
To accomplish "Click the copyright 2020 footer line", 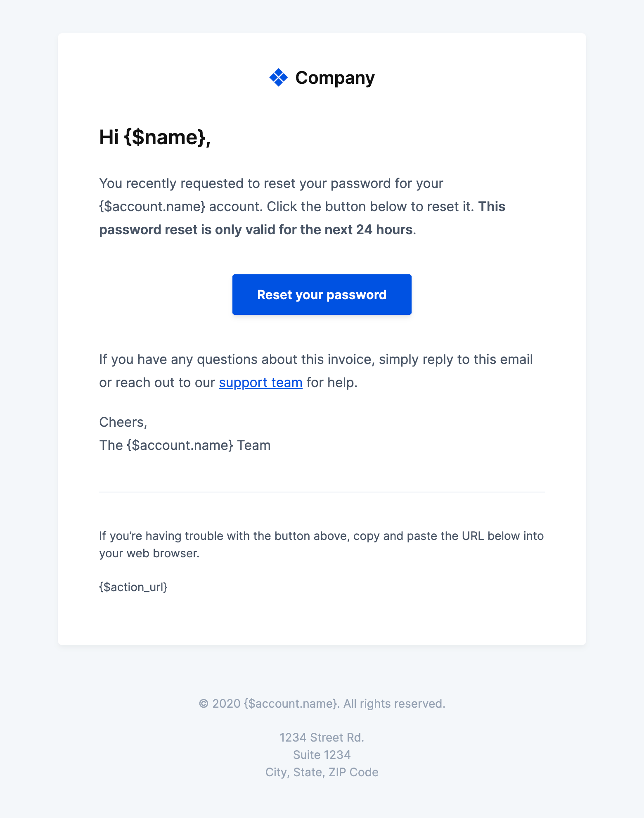I will click(322, 704).
